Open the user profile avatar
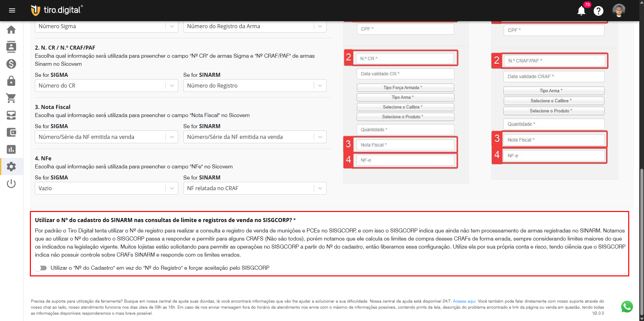The width and height of the screenshot is (644, 321). [x=618, y=10]
